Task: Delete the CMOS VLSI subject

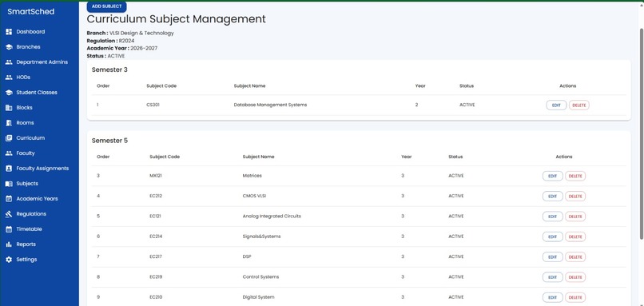Action: pos(575,197)
